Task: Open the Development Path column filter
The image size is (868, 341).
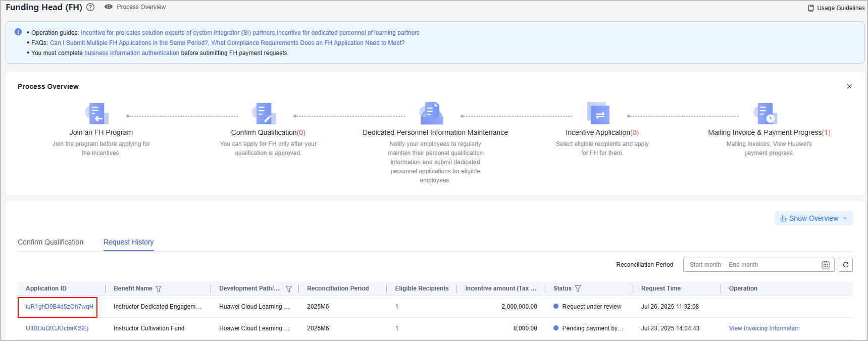Action: click(289, 289)
